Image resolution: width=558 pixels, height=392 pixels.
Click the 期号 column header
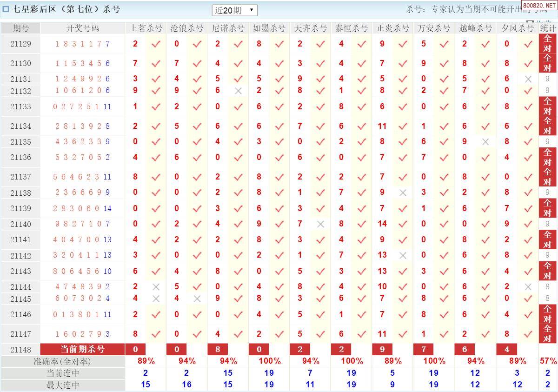pos(20,28)
